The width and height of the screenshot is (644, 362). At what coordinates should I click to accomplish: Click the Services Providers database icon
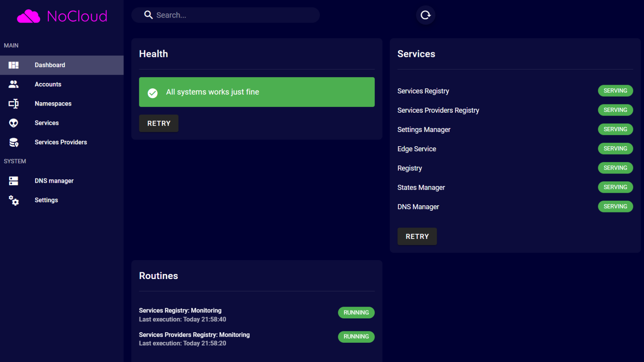click(13, 142)
